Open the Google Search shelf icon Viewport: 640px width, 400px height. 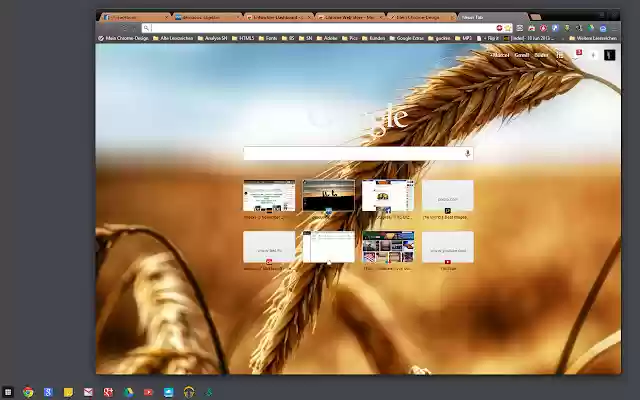[x=48, y=392]
